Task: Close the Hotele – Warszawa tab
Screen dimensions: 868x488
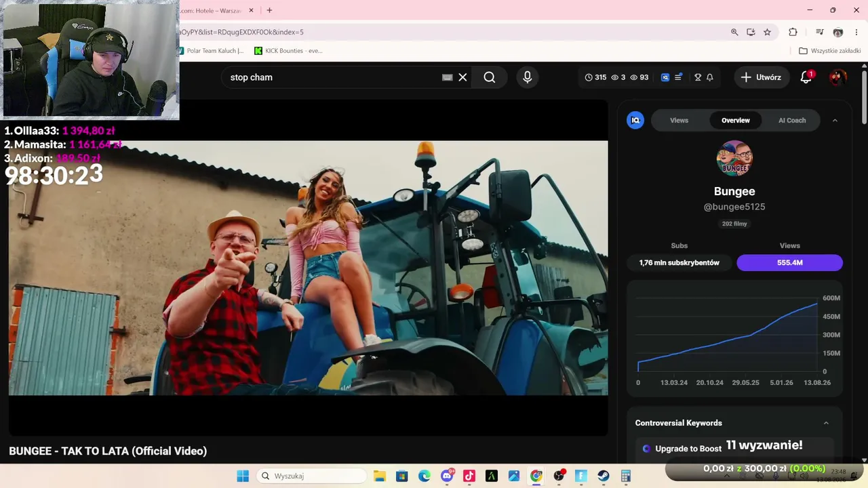Action: pyautogui.click(x=252, y=10)
